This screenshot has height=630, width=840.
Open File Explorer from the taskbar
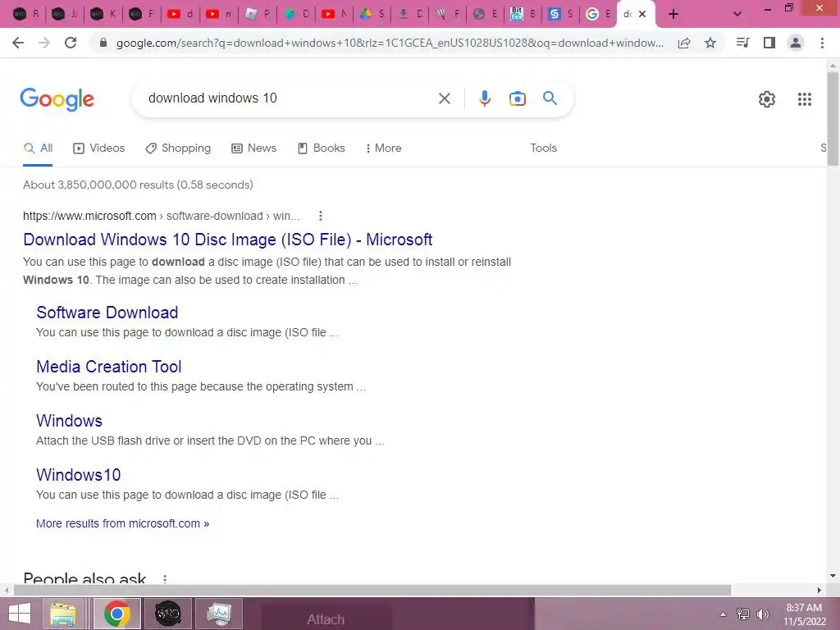pyautogui.click(x=63, y=614)
